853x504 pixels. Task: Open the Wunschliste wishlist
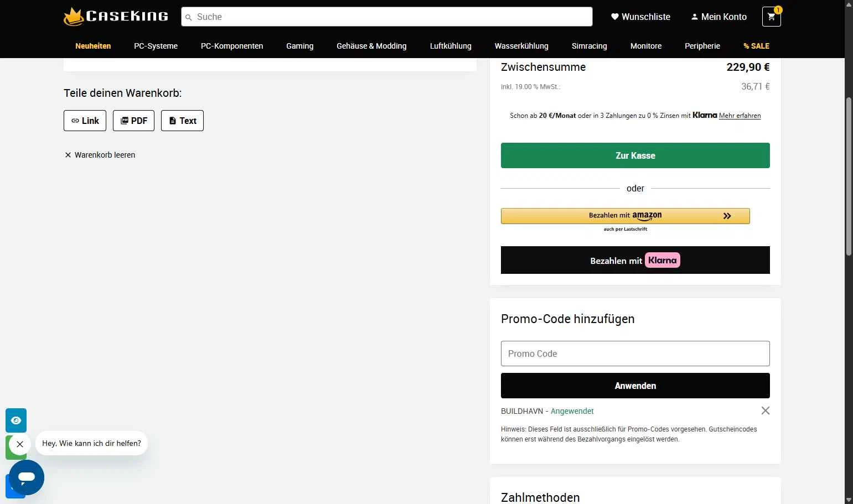click(640, 17)
